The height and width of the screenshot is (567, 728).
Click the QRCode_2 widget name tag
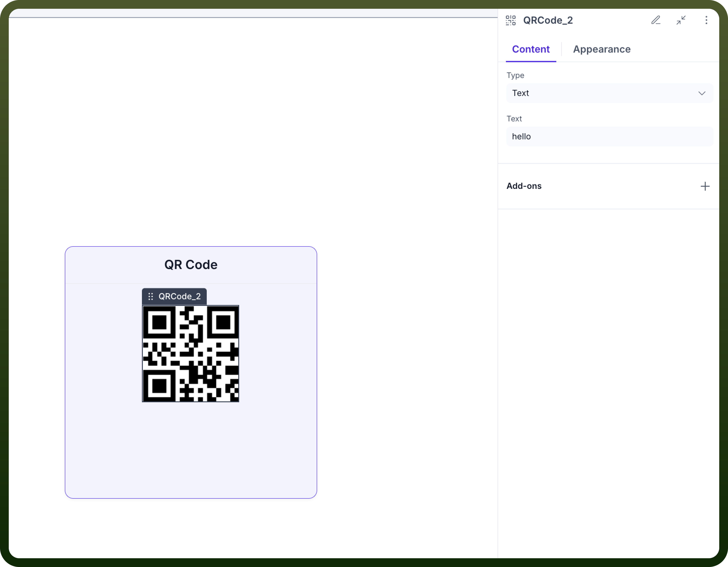coord(174,296)
